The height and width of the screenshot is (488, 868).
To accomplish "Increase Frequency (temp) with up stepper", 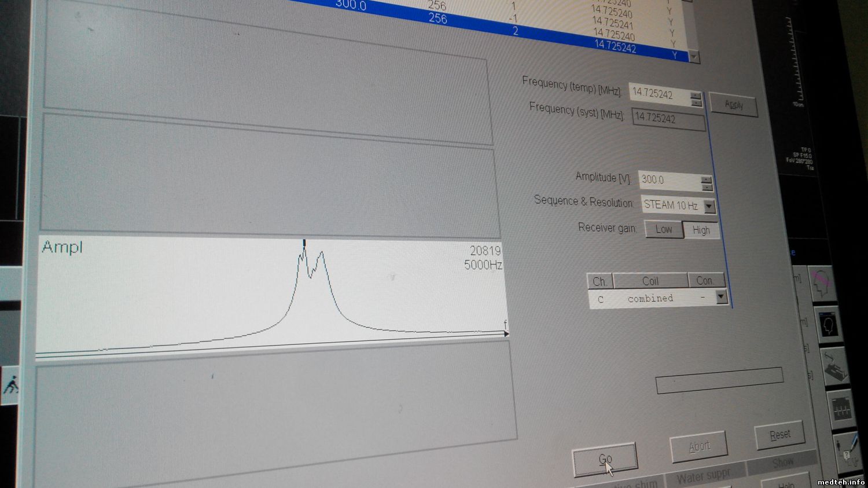I will pyautogui.click(x=696, y=96).
